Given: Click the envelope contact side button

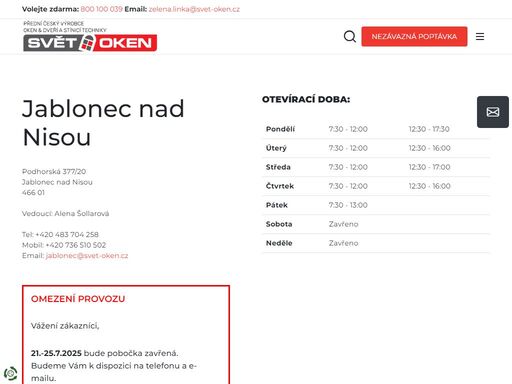Looking at the screenshot, I should click(493, 112).
